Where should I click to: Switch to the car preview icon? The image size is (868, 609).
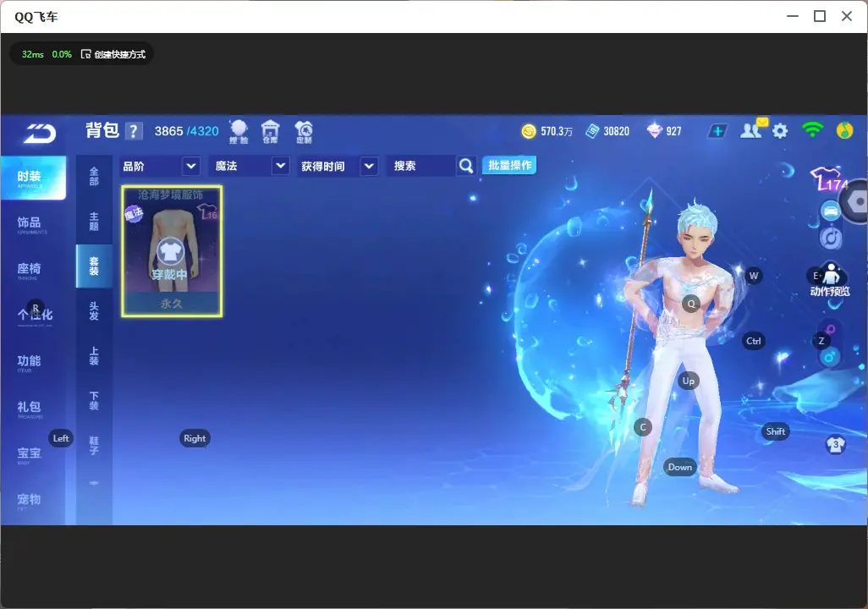831,211
